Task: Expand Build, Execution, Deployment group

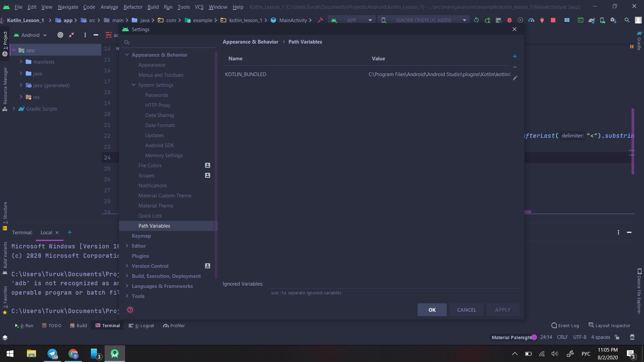Action: [x=127, y=276]
